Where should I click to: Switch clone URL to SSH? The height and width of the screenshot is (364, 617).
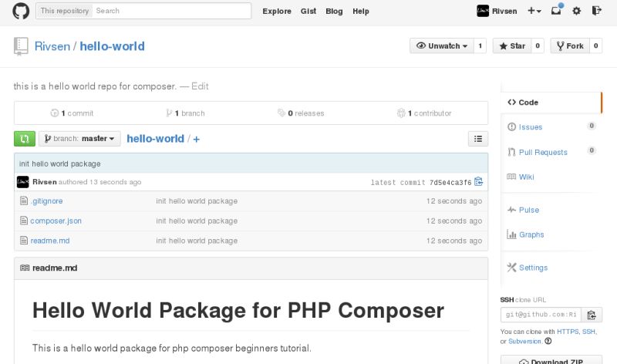click(588, 332)
